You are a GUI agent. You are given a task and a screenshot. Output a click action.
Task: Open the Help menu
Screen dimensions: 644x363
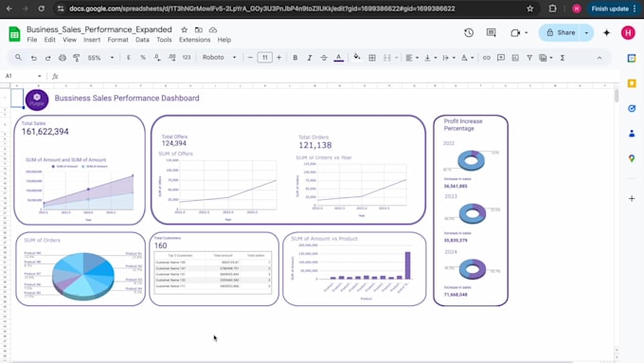tap(224, 40)
